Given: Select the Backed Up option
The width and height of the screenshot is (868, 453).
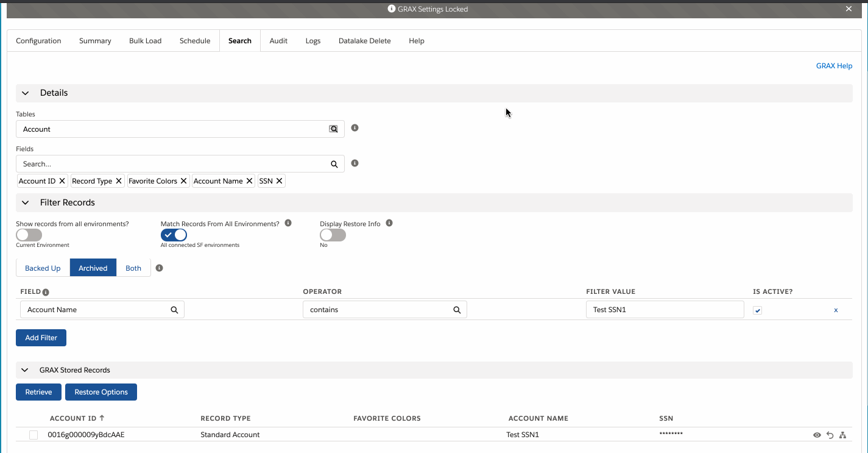Looking at the screenshot, I should coord(43,268).
